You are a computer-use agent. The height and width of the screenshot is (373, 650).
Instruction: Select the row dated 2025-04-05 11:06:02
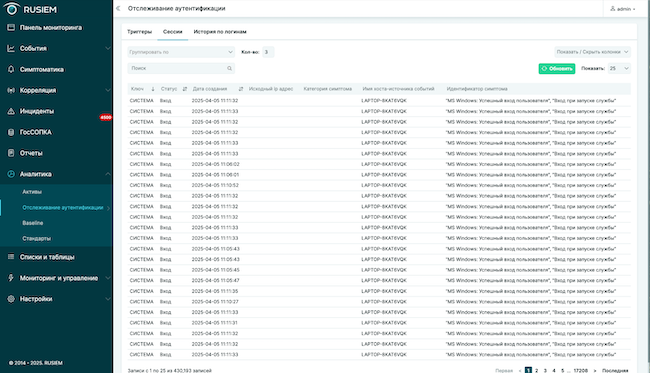379,164
